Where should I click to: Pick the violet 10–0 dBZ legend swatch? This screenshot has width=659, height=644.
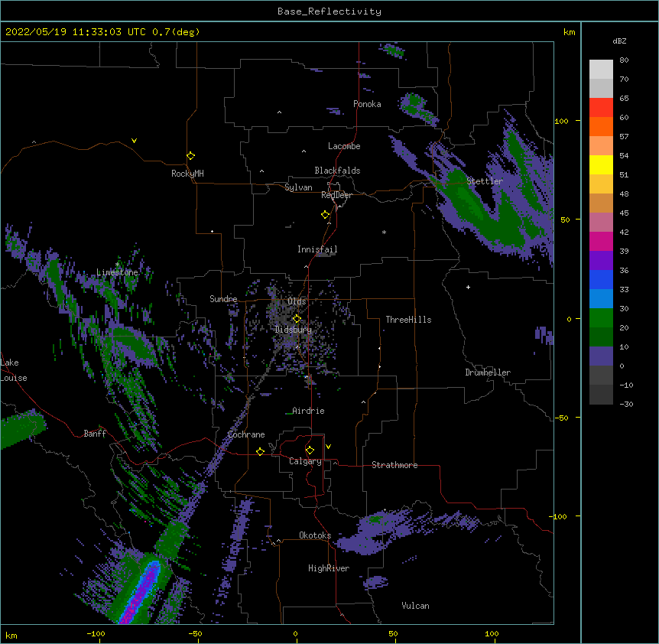pyautogui.click(x=601, y=356)
